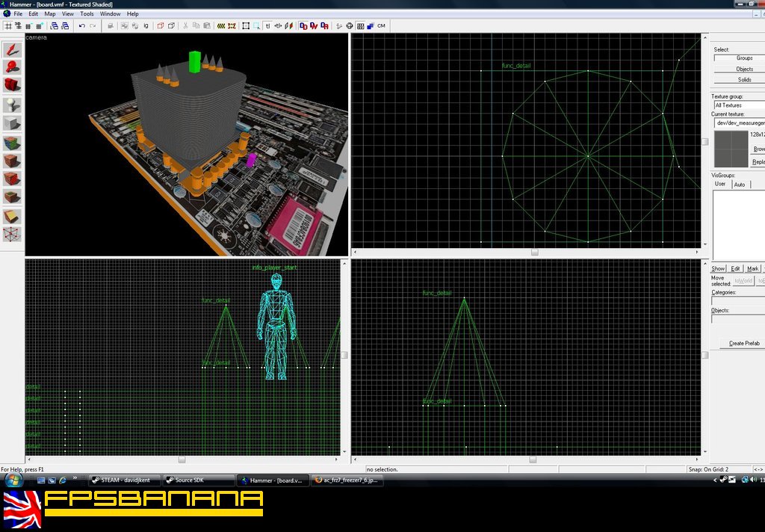Toggle the 3D grid display
Viewport: 765px width, 532px height.
point(19,26)
